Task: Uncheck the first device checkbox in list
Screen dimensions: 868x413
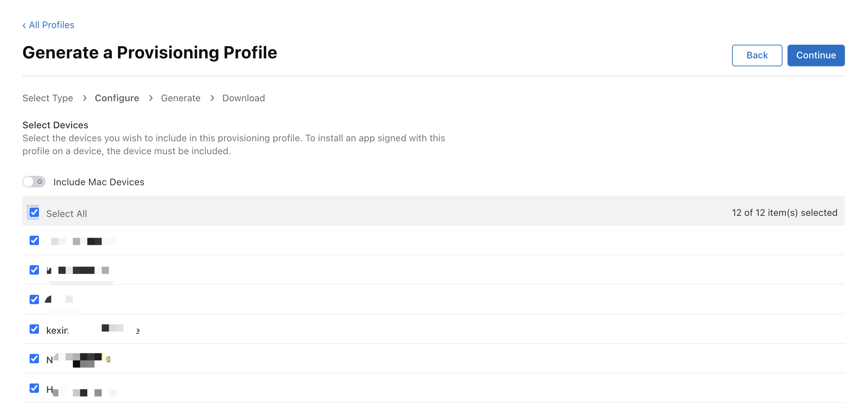Action: [x=34, y=240]
